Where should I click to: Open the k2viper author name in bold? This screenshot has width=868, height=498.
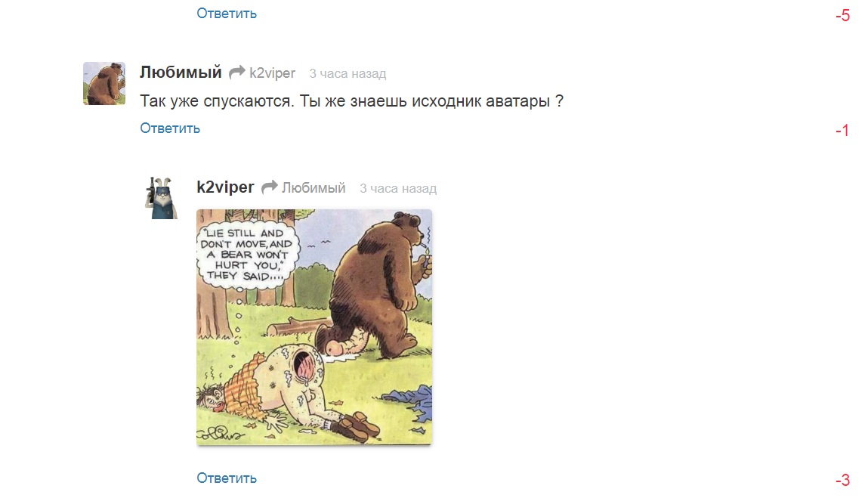(x=225, y=187)
